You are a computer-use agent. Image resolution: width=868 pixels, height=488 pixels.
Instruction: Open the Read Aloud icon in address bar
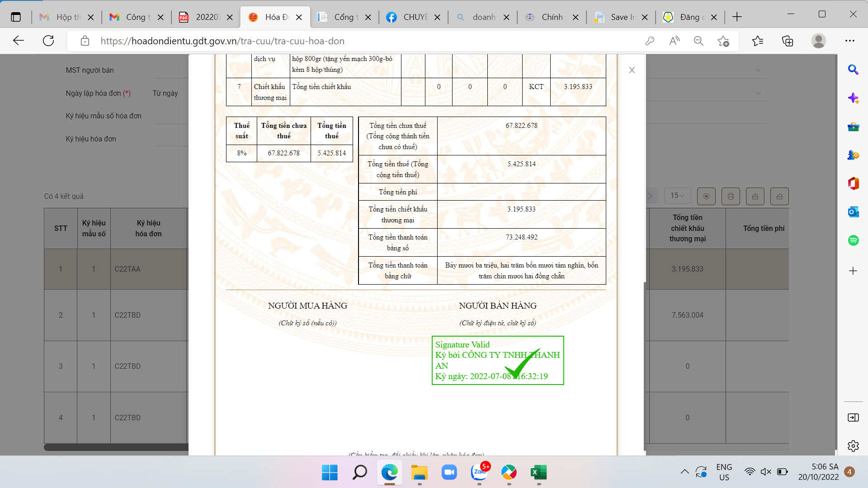674,41
